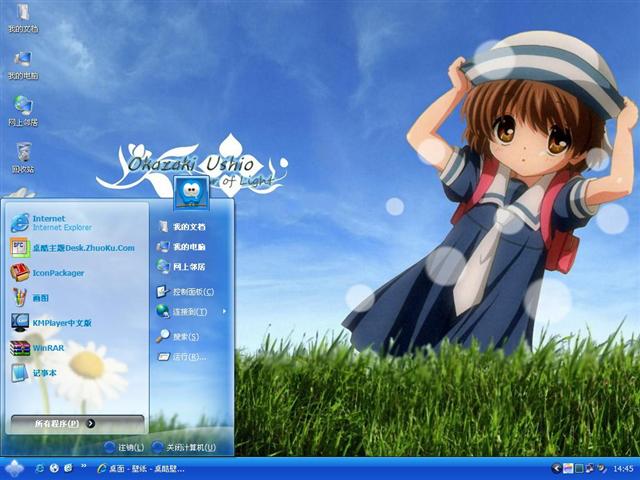Viewport: 640px width, 480px height.
Task: Expand the quick launch overflow chevron on taskbar
Action: point(82,468)
